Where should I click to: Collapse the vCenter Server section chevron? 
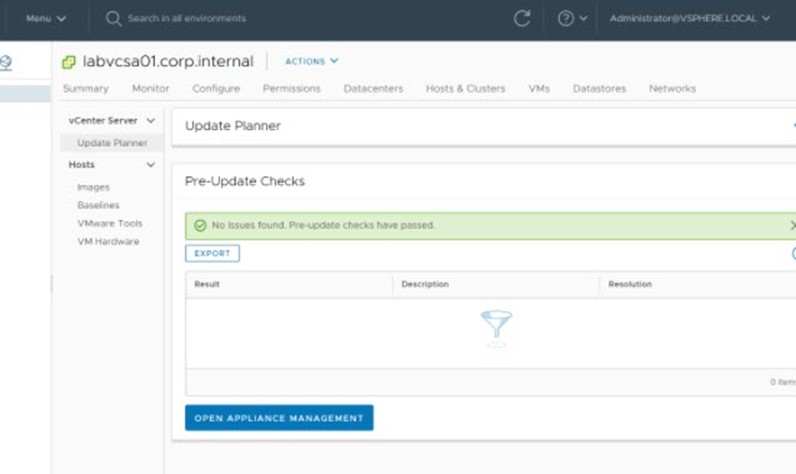pyautogui.click(x=151, y=121)
